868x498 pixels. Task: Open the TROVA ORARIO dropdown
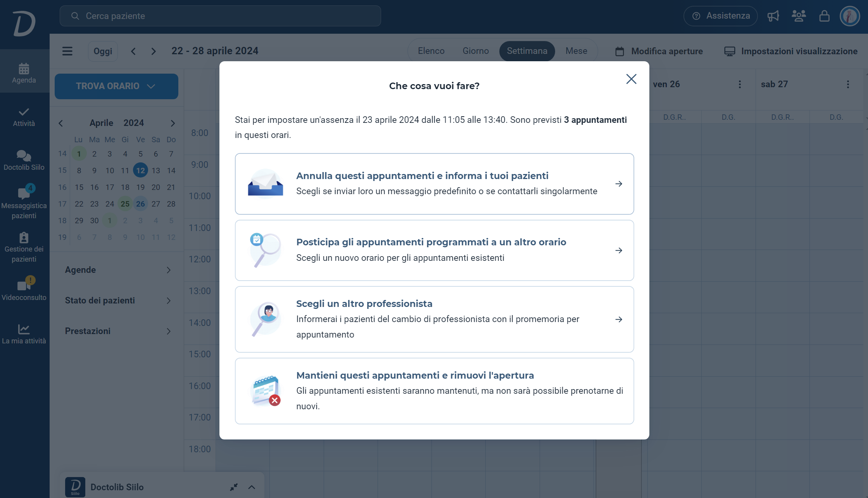[x=116, y=86]
